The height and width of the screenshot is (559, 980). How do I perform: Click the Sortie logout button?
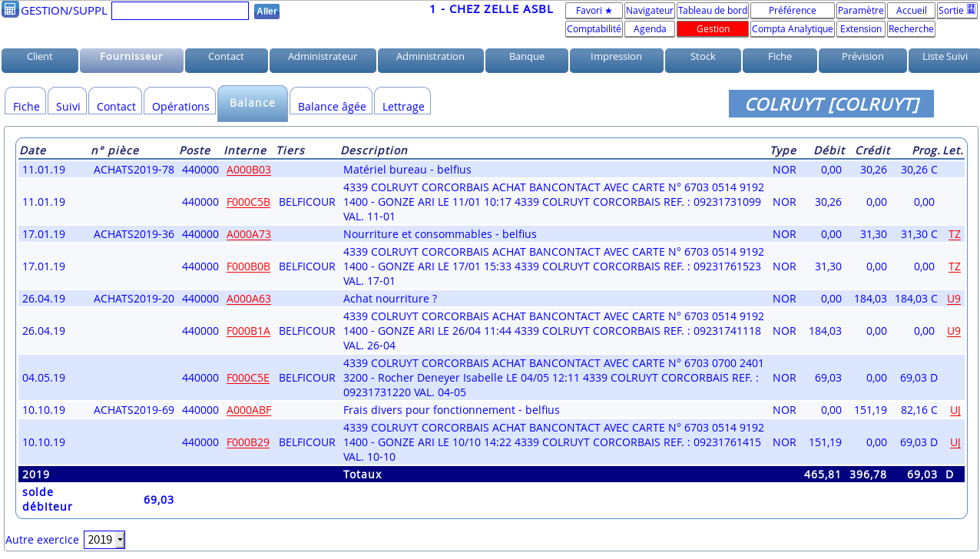pyautogui.click(x=956, y=11)
